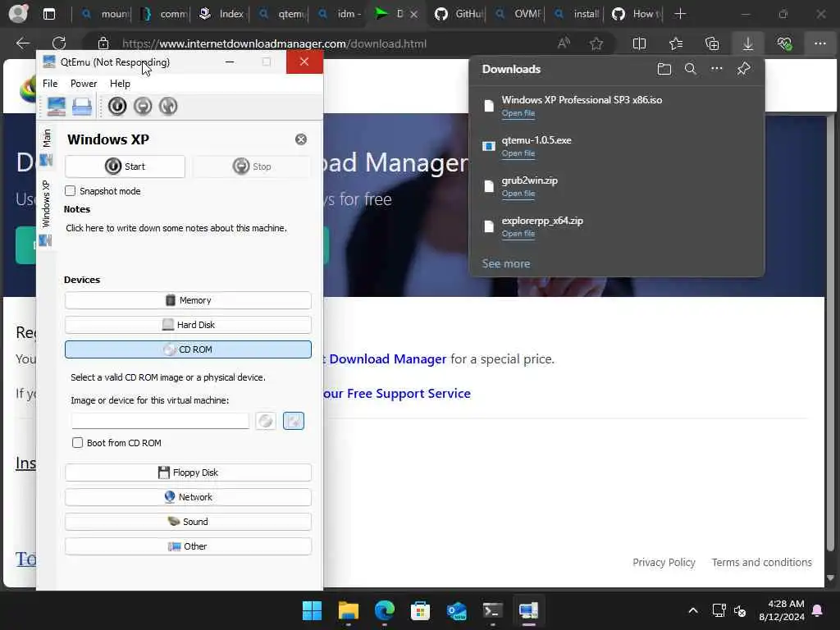Click the notes text area for this machine
Viewport: 840px width, 630px height.
click(x=188, y=241)
